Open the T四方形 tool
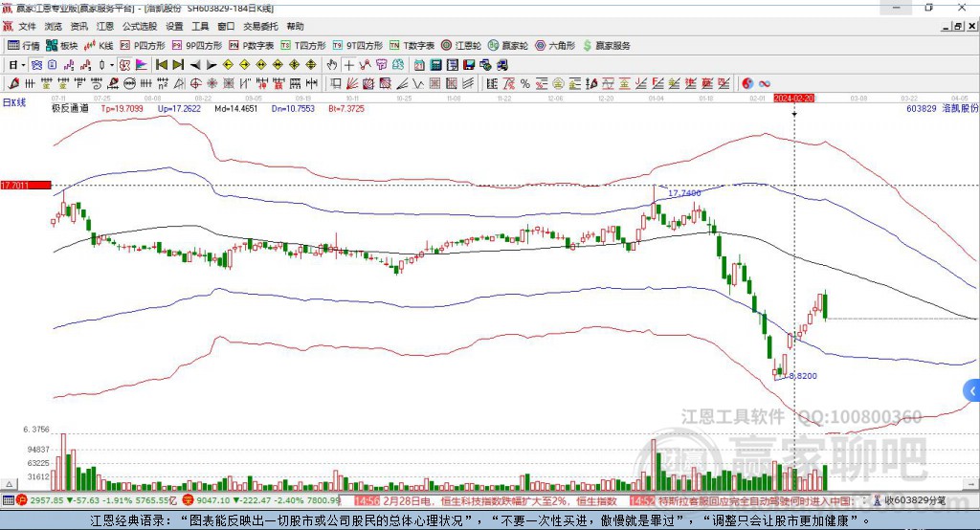 pos(303,46)
